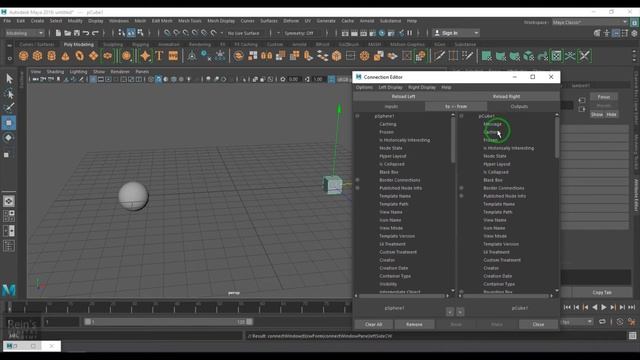Click the cube object in the viewport
Image resolution: width=640 pixels, height=360 pixels.
tap(333, 185)
